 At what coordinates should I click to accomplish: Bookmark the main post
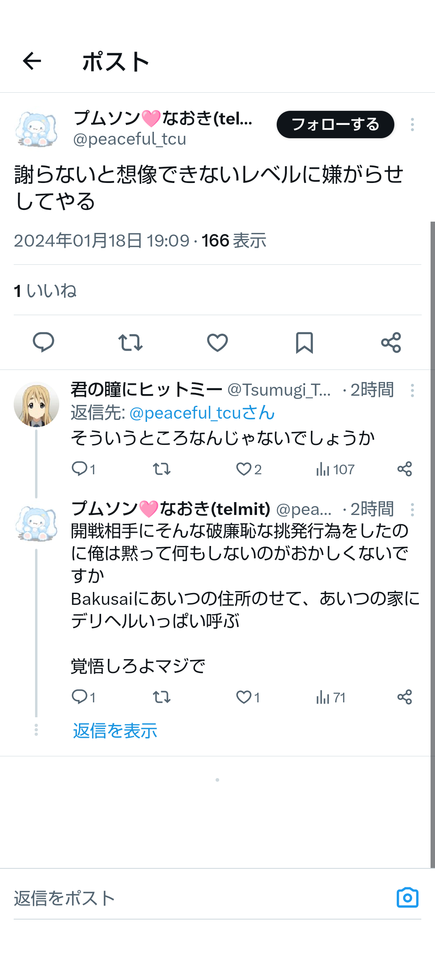tap(304, 343)
